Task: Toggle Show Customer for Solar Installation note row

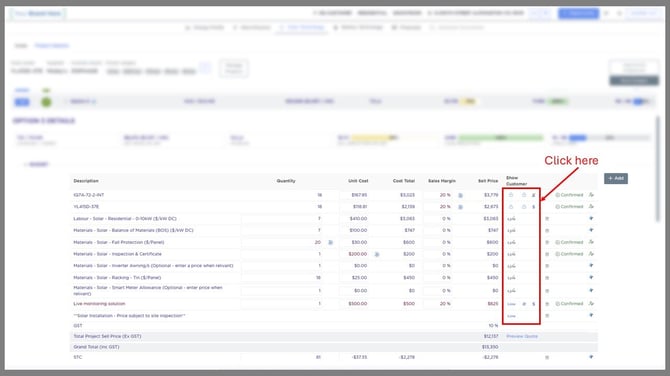Action: click(x=511, y=316)
